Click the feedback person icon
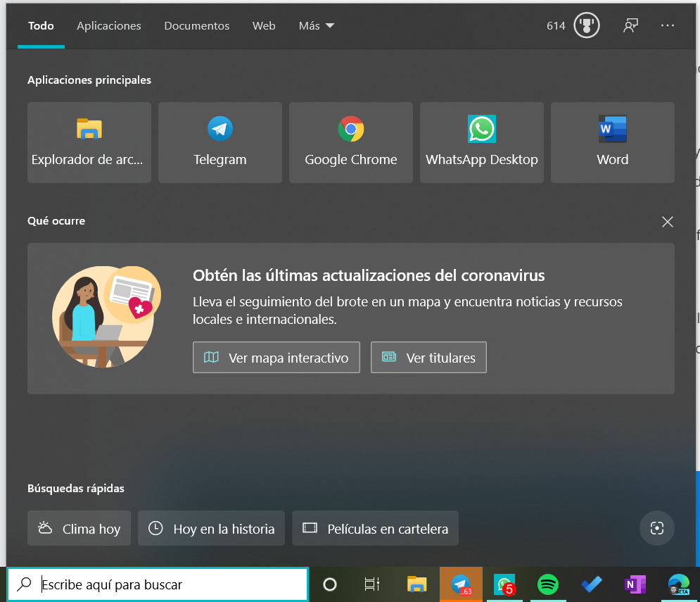The height and width of the screenshot is (602, 700). click(630, 25)
